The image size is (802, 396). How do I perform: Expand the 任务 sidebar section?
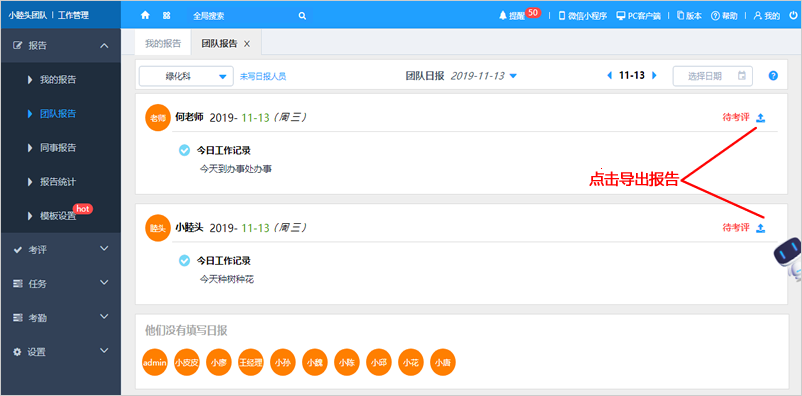pyautogui.click(x=61, y=283)
